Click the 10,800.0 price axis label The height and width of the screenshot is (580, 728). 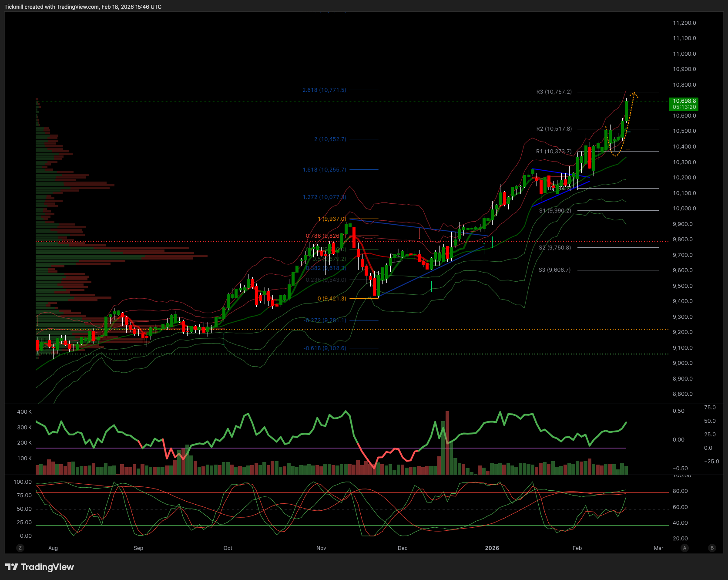point(684,85)
